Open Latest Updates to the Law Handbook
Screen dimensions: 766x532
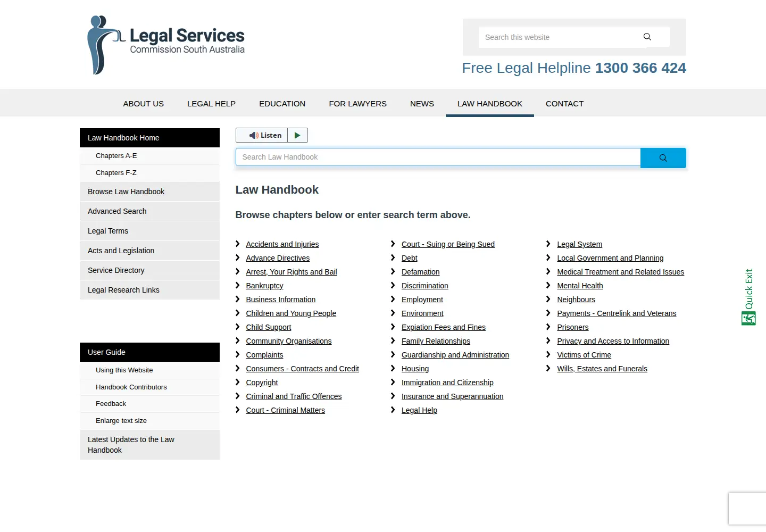[x=149, y=445]
